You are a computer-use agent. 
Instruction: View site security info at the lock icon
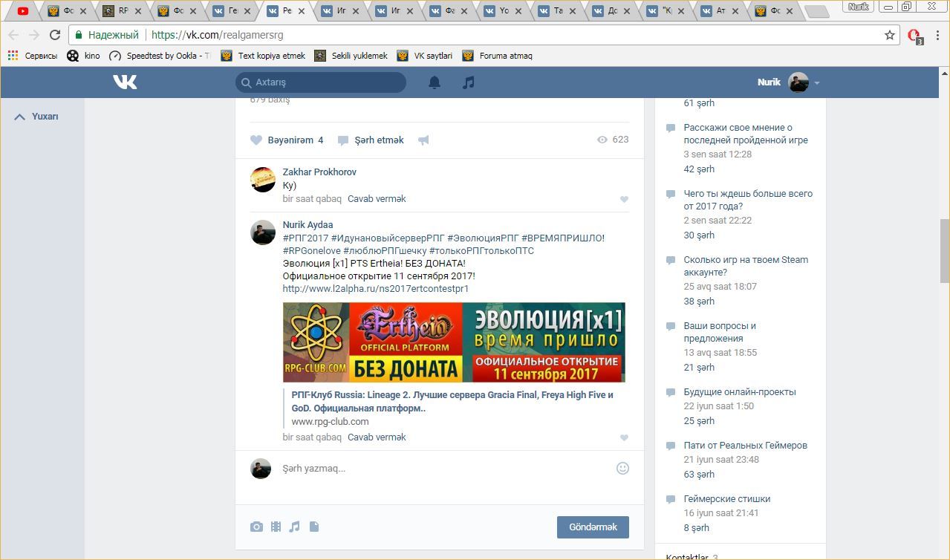click(x=79, y=35)
